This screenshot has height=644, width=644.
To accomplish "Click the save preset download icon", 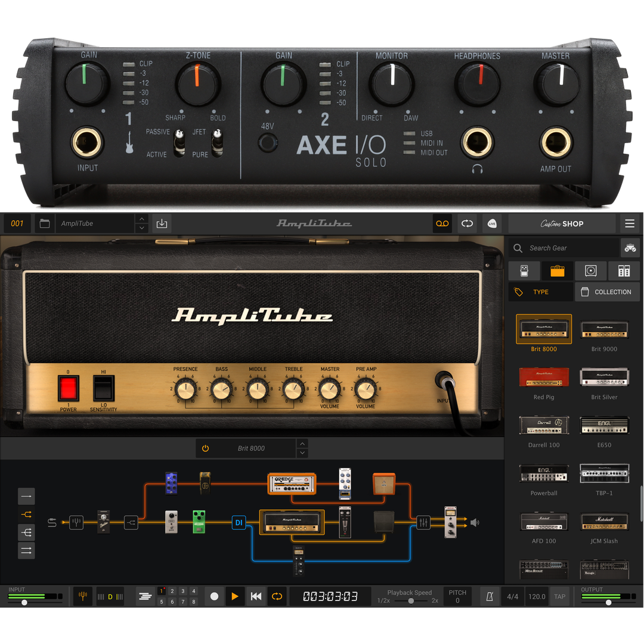I will [162, 224].
